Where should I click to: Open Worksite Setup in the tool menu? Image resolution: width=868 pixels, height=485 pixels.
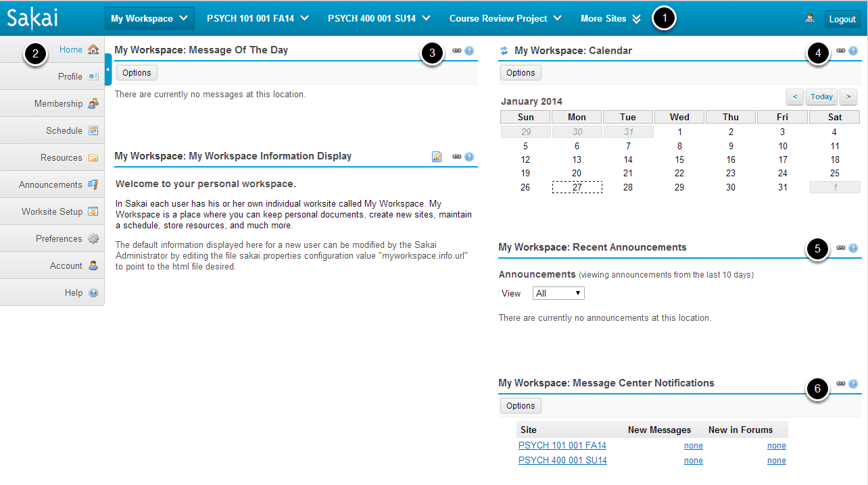[52, 211]
